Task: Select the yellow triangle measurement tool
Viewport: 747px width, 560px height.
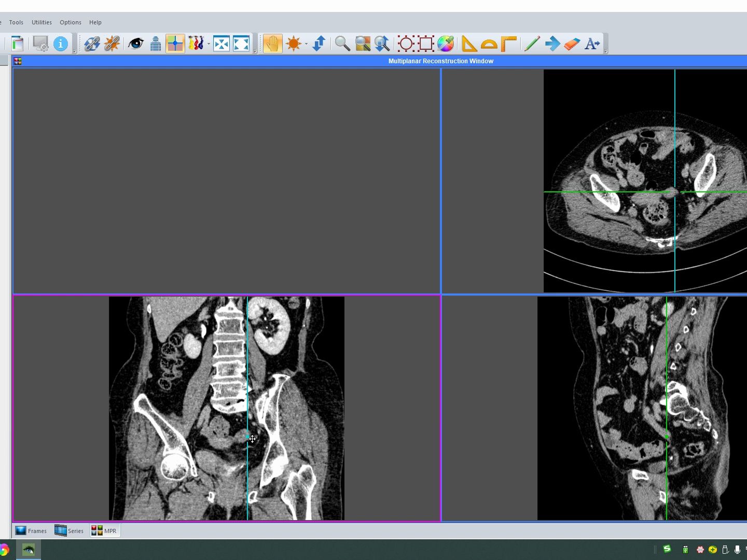Action: [x=469, y=44]
